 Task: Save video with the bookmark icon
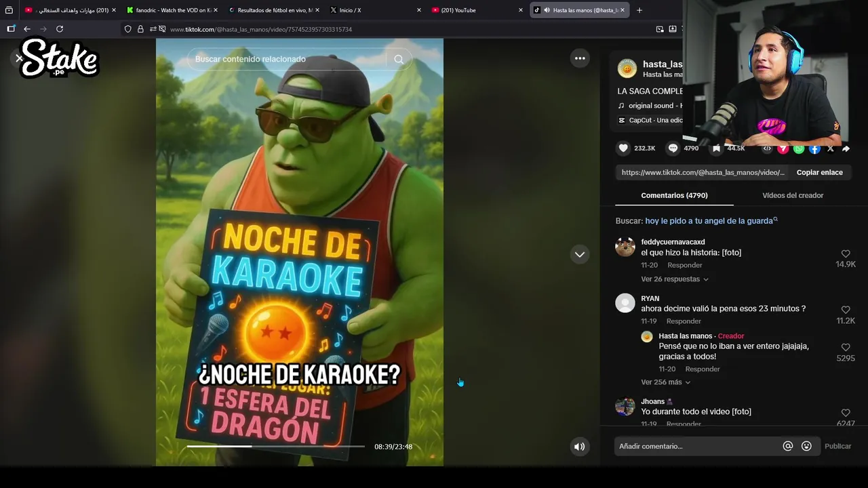click(716, 148)
